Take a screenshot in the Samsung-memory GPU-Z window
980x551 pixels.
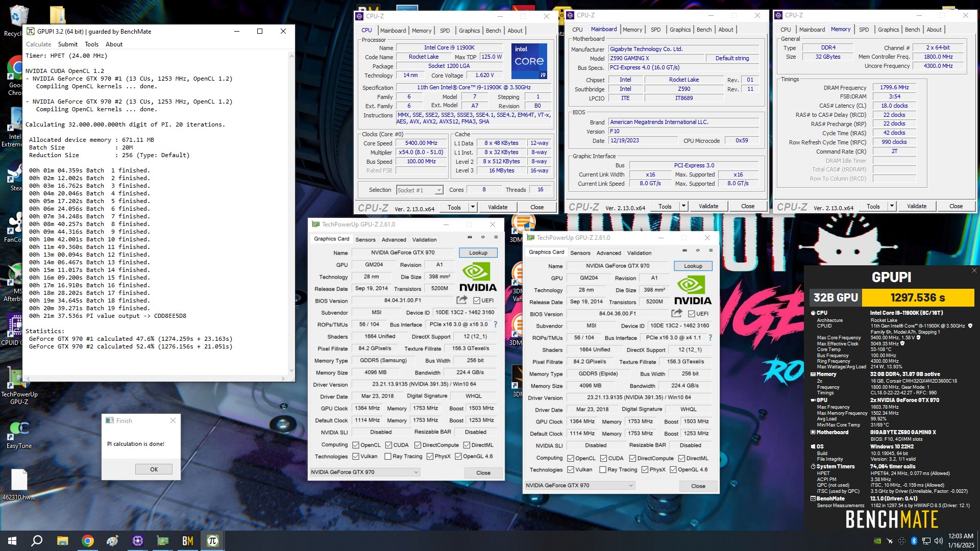click(470, 237)
